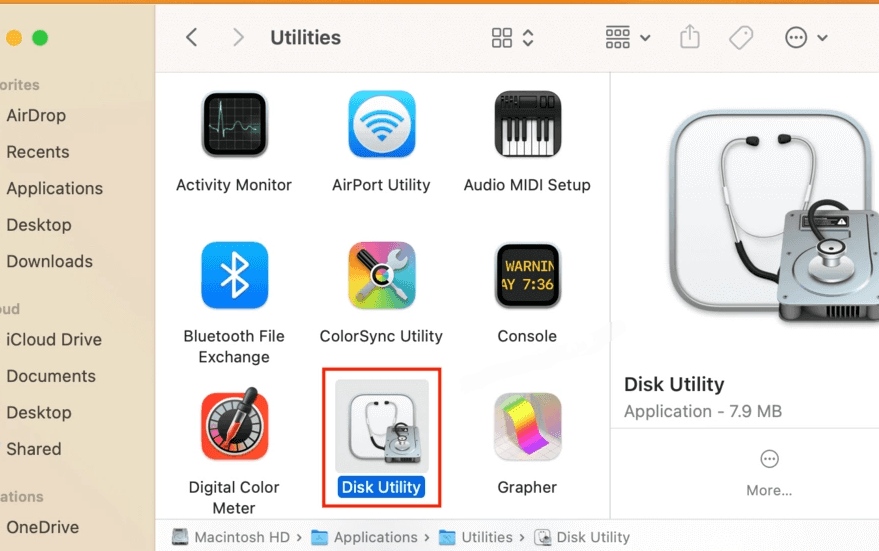Select the Console app icon

[x=528, y=275]
